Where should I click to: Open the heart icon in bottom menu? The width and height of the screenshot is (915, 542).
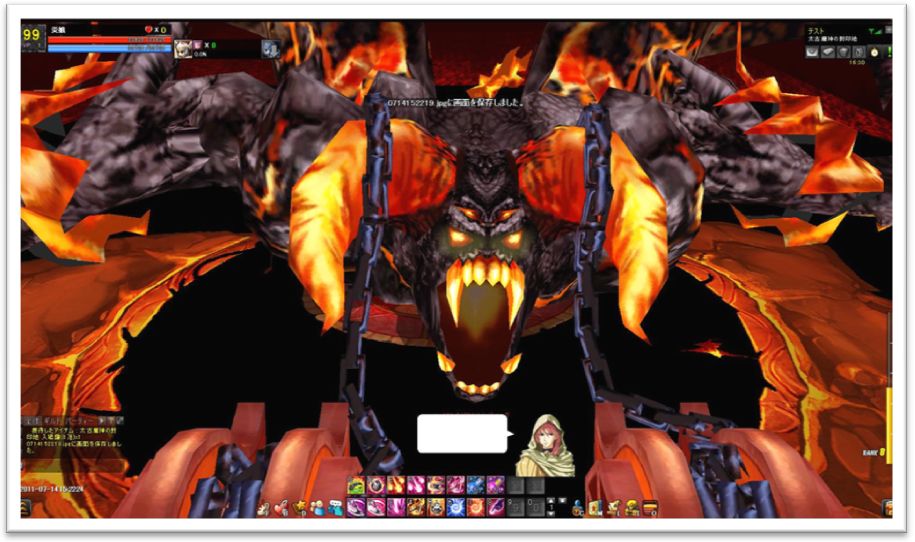(x=281, y=508)
